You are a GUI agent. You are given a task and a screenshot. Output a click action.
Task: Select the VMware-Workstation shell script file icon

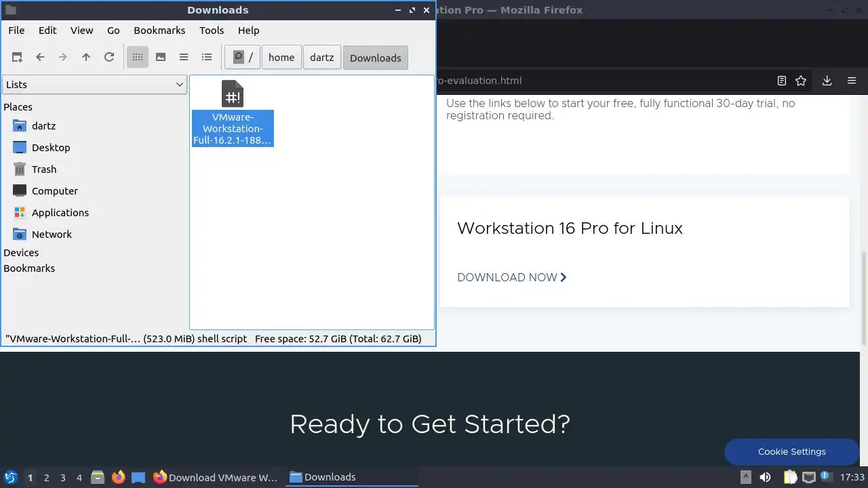(233, 94)
